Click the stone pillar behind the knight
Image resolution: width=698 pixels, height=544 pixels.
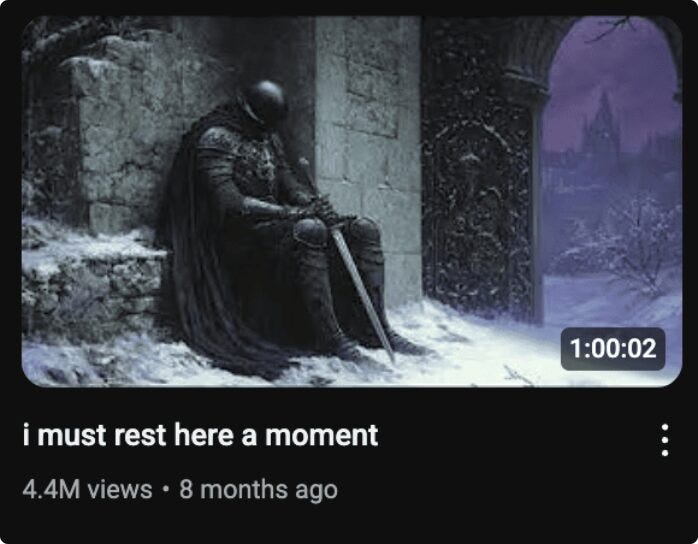tap(367, 134)
